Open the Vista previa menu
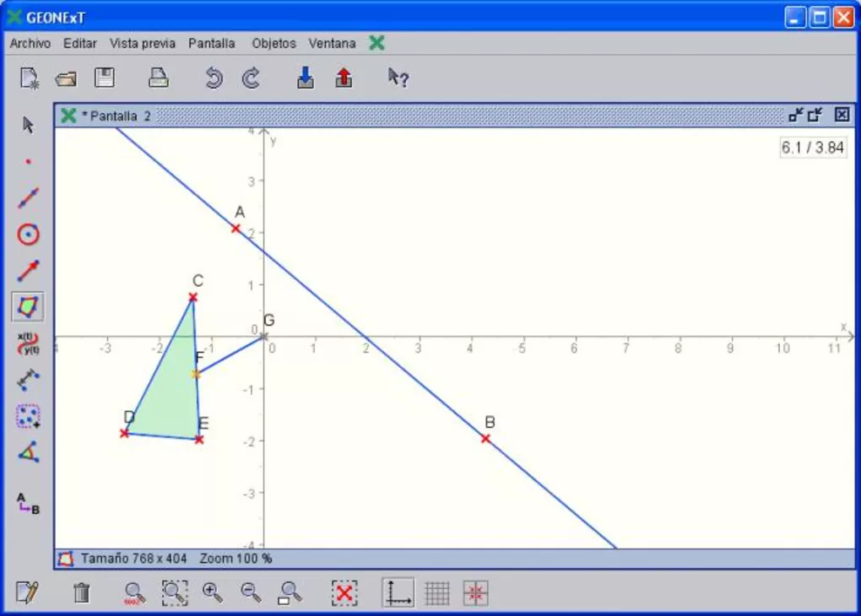Image resolution: width=861 pixels, height=616 pixels. click(x=143, y=43)
